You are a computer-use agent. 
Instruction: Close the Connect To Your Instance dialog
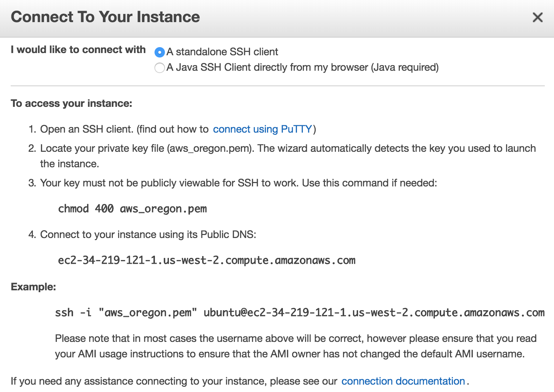[x=537, y=17]
